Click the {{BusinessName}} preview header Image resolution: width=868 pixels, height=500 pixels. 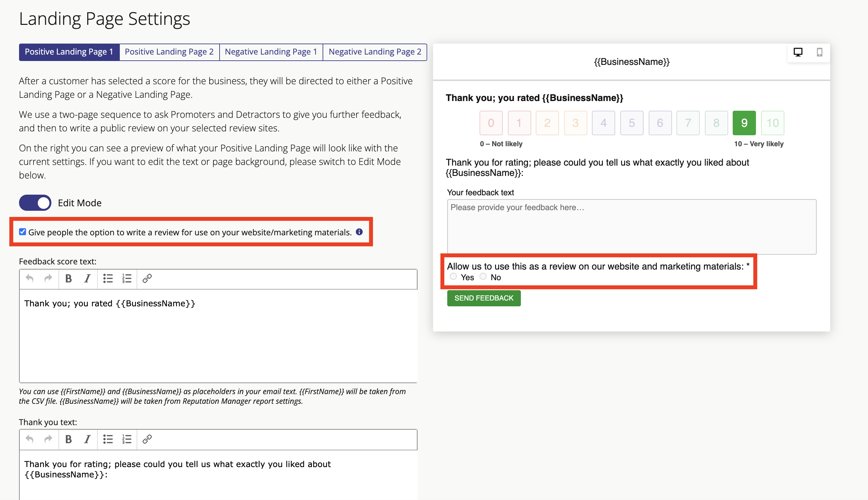coord(632,62)
